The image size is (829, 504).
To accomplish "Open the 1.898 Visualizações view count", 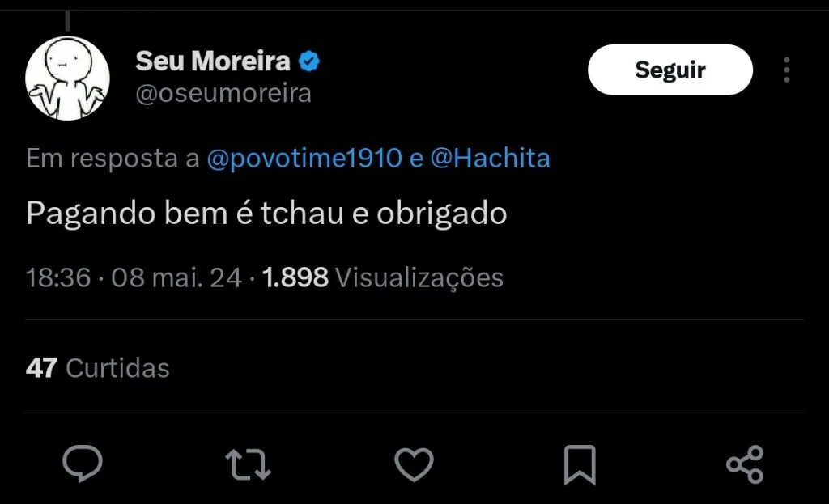I will (383, 278).
